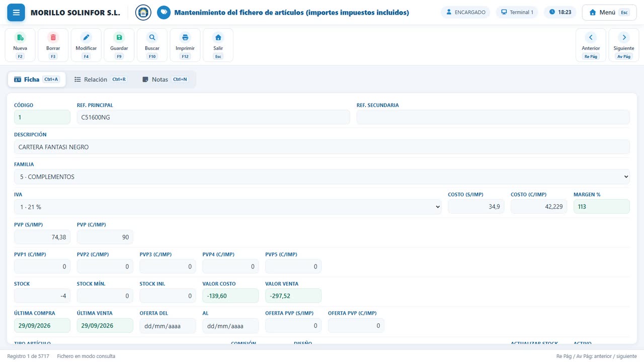Open the Menú button

[609, 12]
